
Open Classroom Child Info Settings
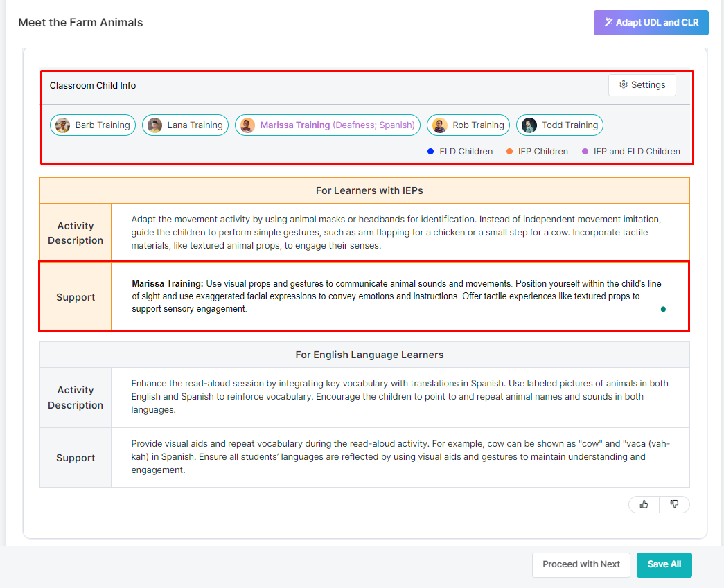point(642,85)
